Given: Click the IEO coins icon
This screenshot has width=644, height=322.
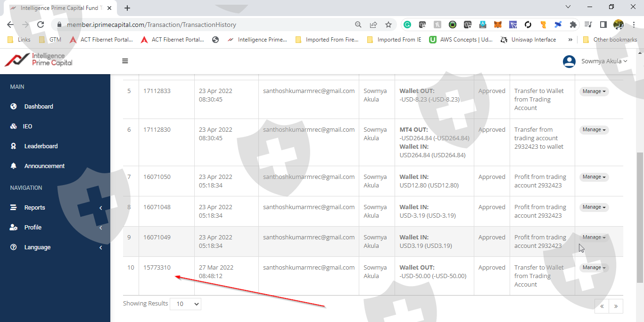Looking at the screenshot, I should (x=14, y=127).
